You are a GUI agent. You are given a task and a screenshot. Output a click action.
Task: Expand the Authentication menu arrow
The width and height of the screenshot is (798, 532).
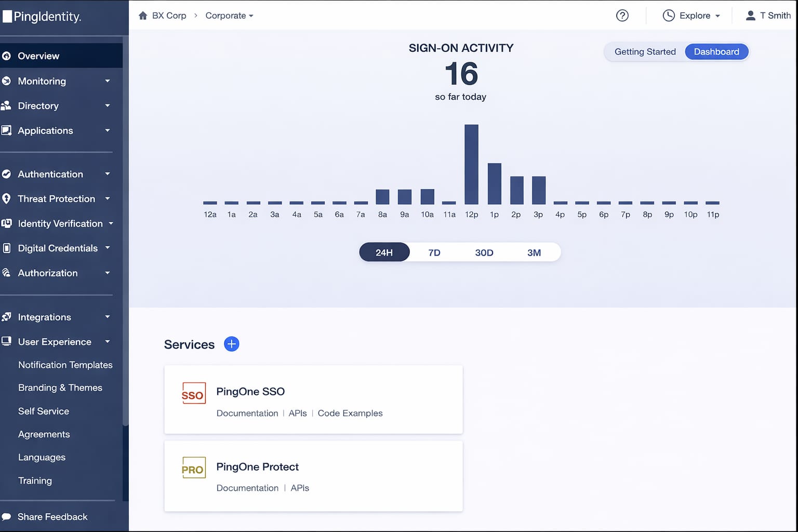[x=108, y=174]
